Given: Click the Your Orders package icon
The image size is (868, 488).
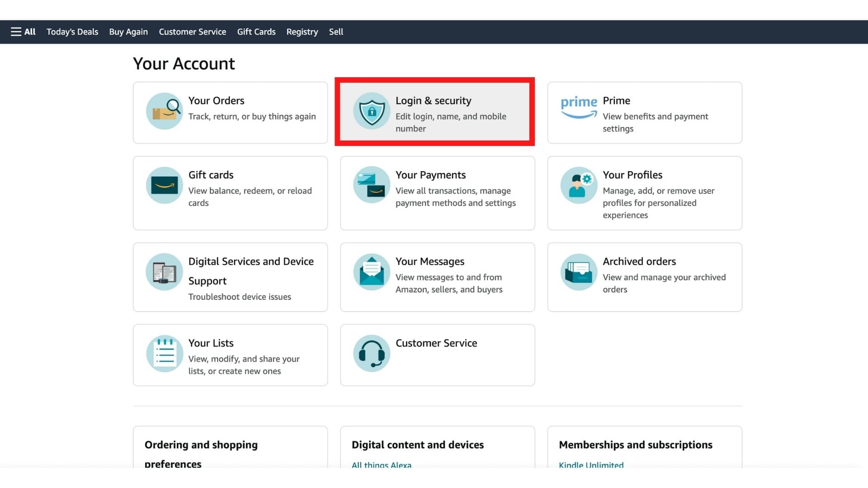Looking at the screenshot, I should [165, 111].
